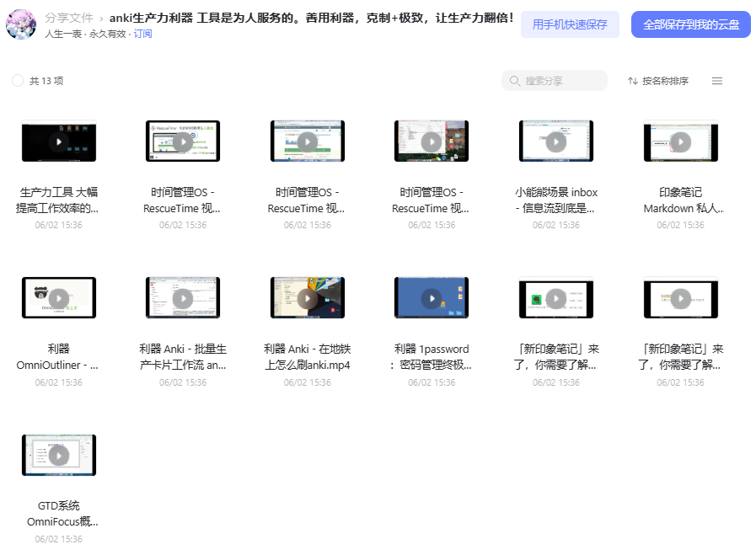Screen dimensions: 756x555
Task: Click the breadcrumb chevron separator
Action: pyautogui.click(x=101, y=19)
